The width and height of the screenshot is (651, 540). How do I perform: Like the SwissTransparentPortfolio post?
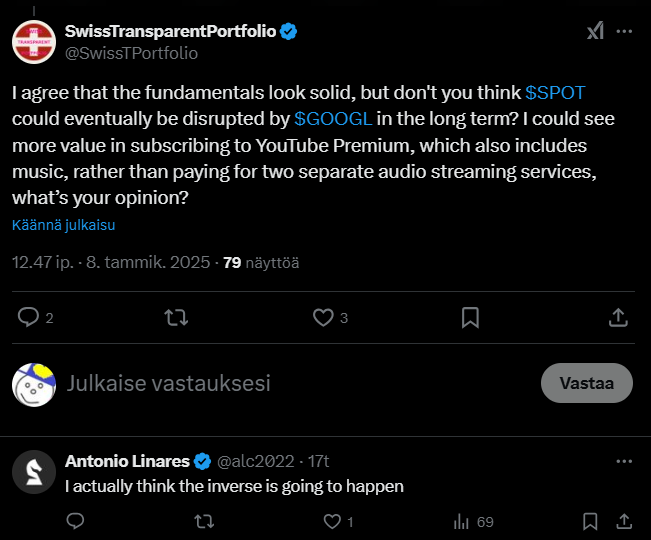tap(323, 317)
